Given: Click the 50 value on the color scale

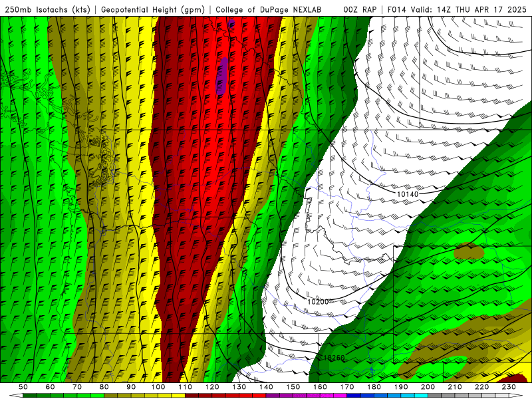Looking at the screenshot, I should tap(23, 387).
